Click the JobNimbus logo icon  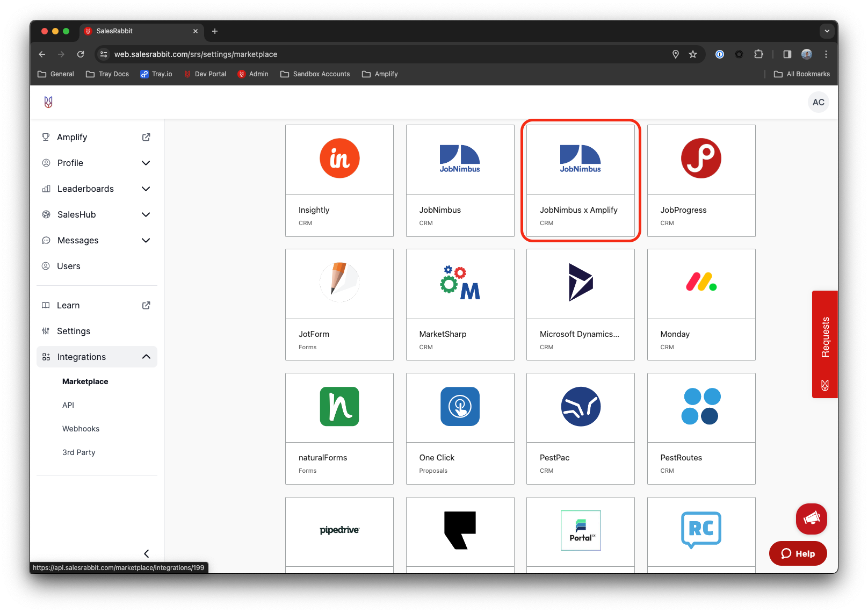click(x=460, y=158)
